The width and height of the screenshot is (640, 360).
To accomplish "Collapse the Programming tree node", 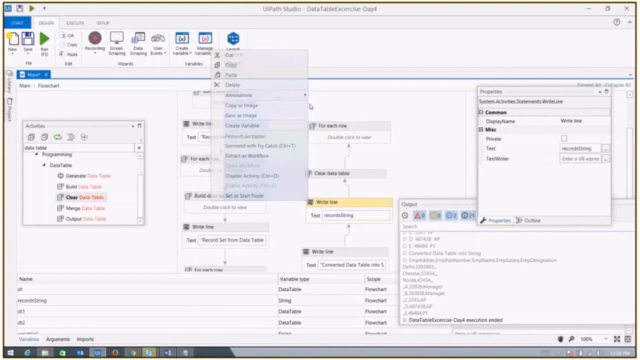I will (37, 155).
